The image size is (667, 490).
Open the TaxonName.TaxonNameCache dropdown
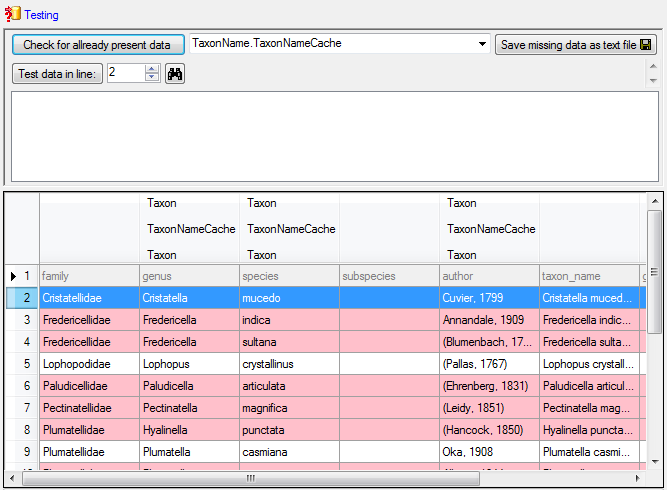click(483, 45)
